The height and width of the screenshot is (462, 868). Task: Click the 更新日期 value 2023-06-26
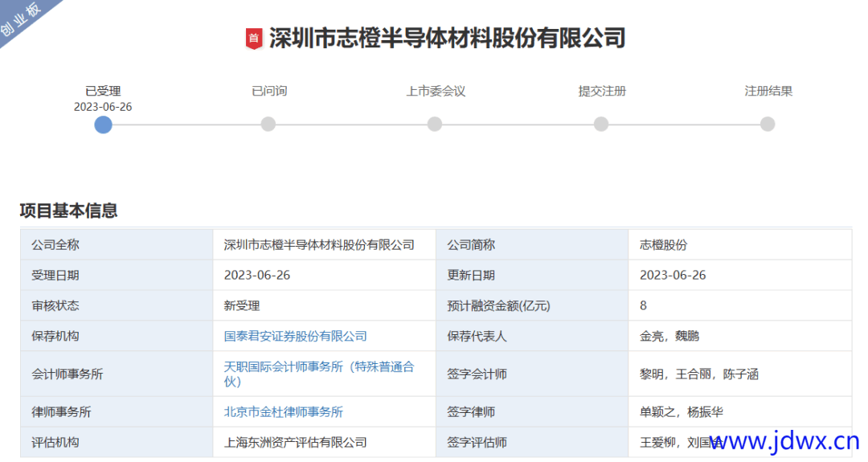(673, 275)
